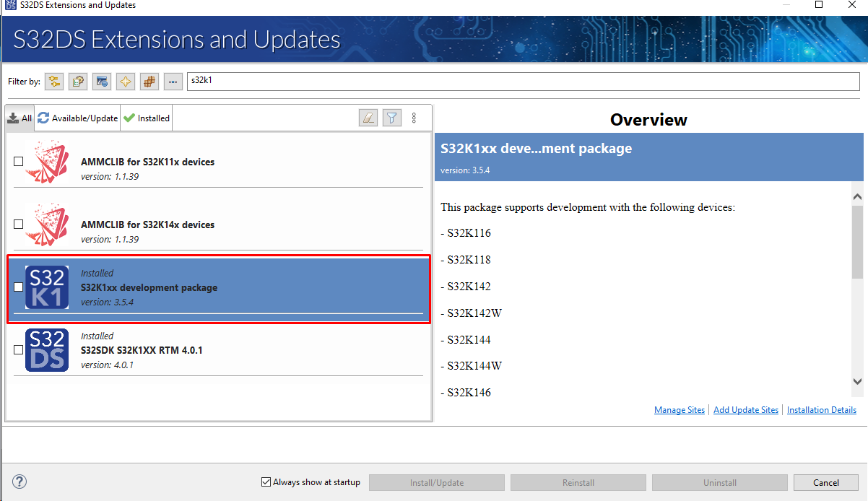This screenshot has height=501, width=868.
Task: Click the grid mesh Filter by icon
Action: pos(149,81)
